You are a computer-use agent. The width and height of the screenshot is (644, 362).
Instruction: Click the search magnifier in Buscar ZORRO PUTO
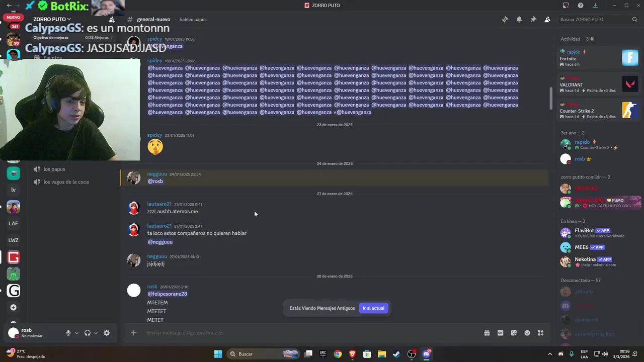[634, 20]
